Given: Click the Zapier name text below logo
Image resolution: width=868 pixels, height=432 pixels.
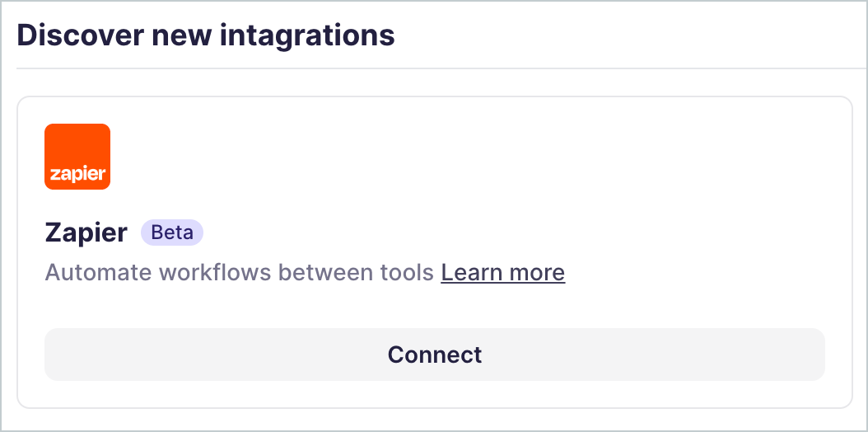Looking at the screenshot, I should pyautogui.click(x=86, y=233).
